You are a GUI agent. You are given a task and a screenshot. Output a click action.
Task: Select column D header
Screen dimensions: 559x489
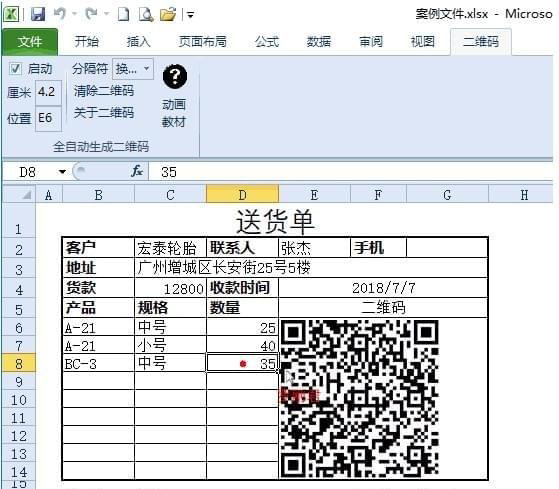pyautogui.click(x=242, y=195)
